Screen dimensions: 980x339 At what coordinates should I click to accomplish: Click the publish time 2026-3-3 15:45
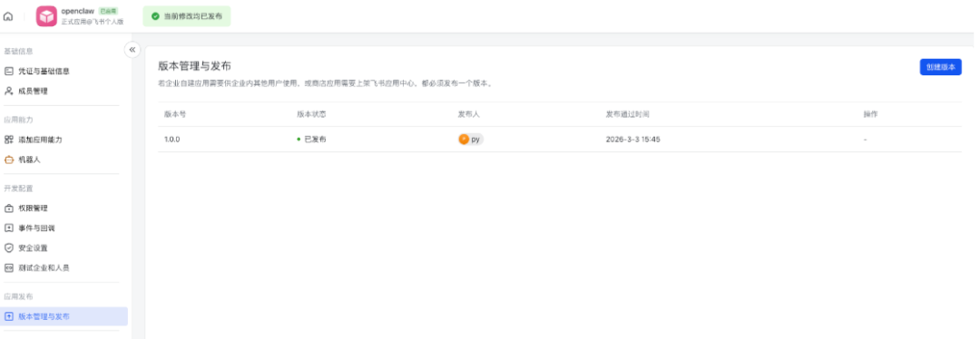(x=632, y=140)
